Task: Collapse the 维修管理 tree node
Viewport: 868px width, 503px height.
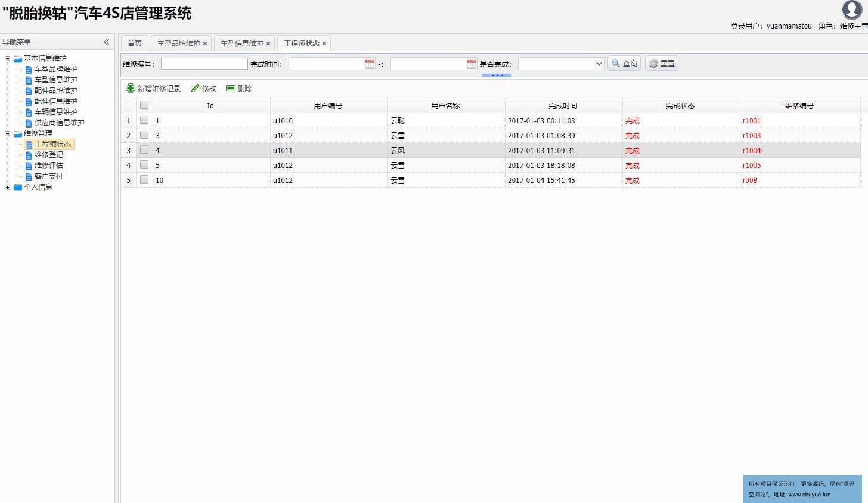Action: [x=7, y=133]
